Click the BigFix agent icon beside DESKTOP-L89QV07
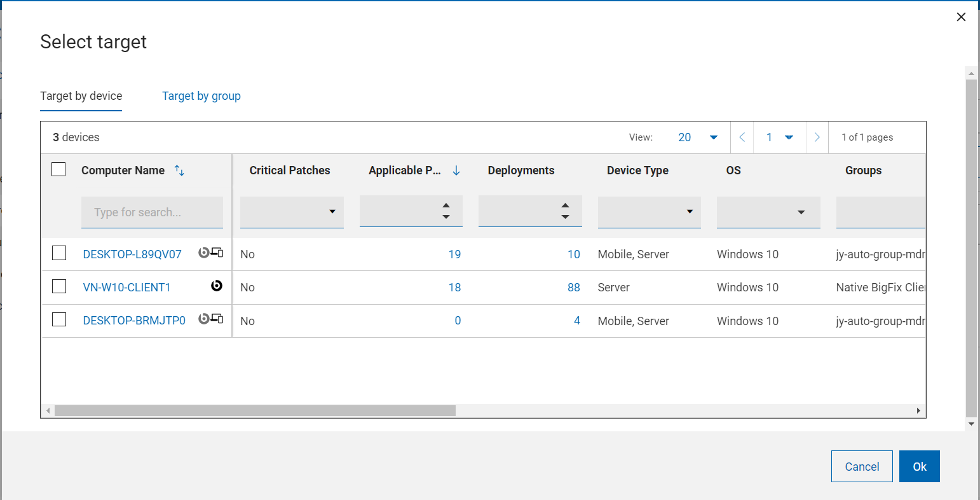 tap(203, 253)
